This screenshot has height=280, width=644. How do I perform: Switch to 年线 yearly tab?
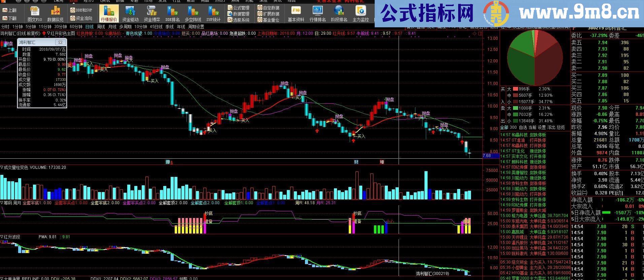click(x=181, y=27)
